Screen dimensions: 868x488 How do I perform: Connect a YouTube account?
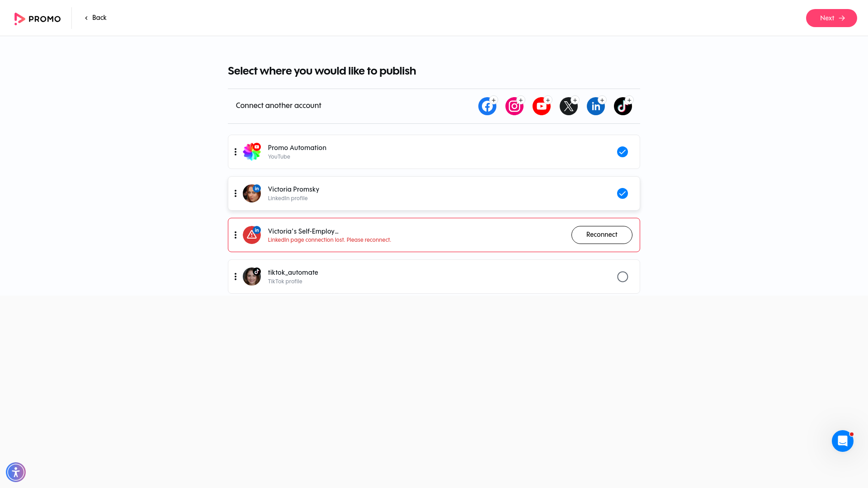pos(541,106)
